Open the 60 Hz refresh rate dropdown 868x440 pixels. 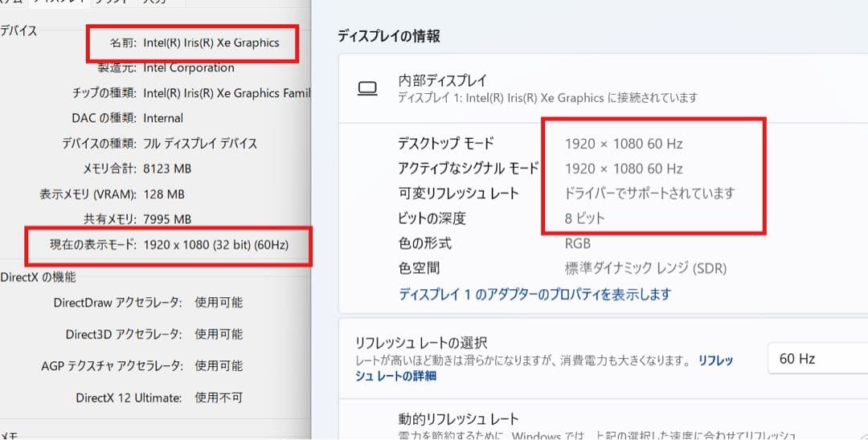[x=818, y=359]
